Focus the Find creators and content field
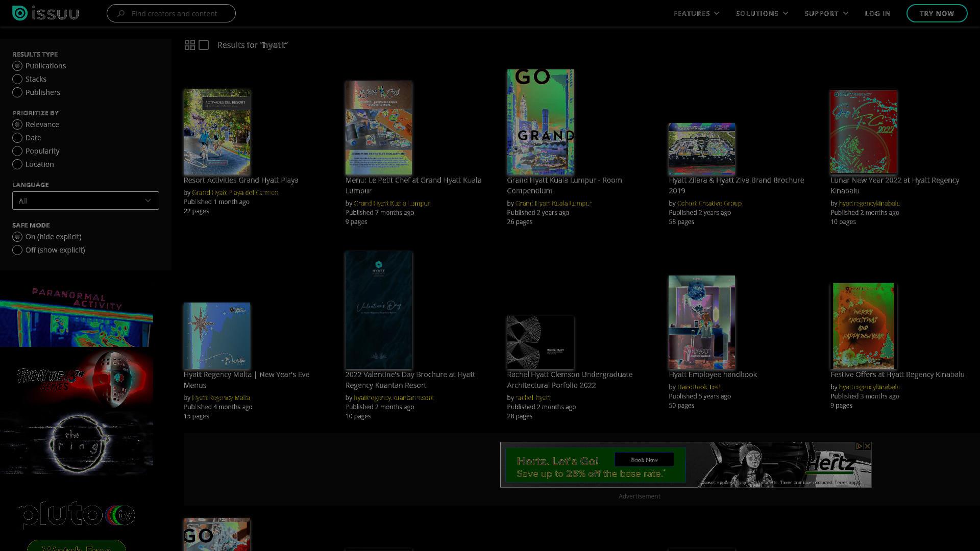 click(171, 13)
